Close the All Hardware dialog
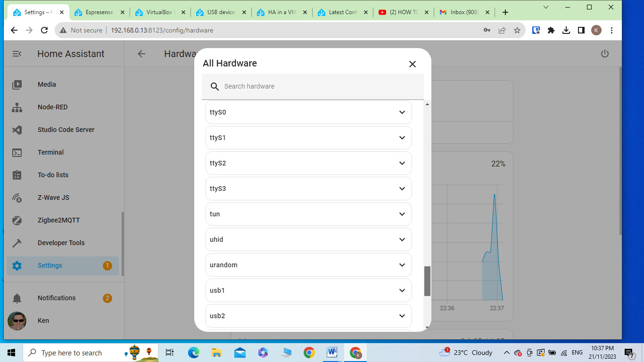The image size is (644, 362). pyautogui.click(x=413, y=64)
